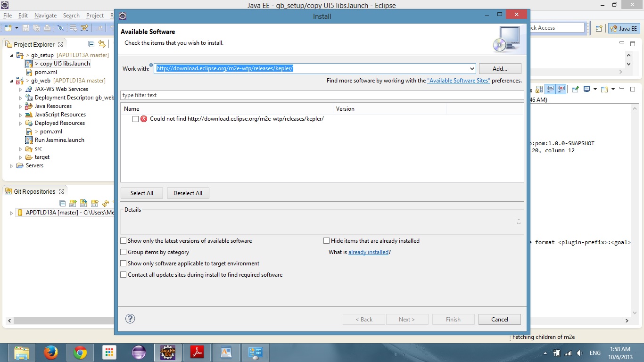Collapse the gb_web project node
The image size is (644, 362).
click(12, 81)
